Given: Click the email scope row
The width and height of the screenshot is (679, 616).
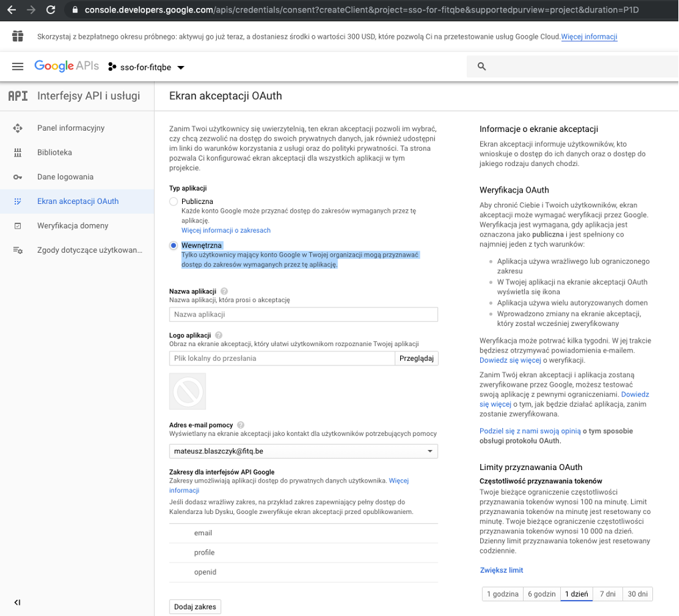Looking at the screenshot, I should tap(303, 533).
